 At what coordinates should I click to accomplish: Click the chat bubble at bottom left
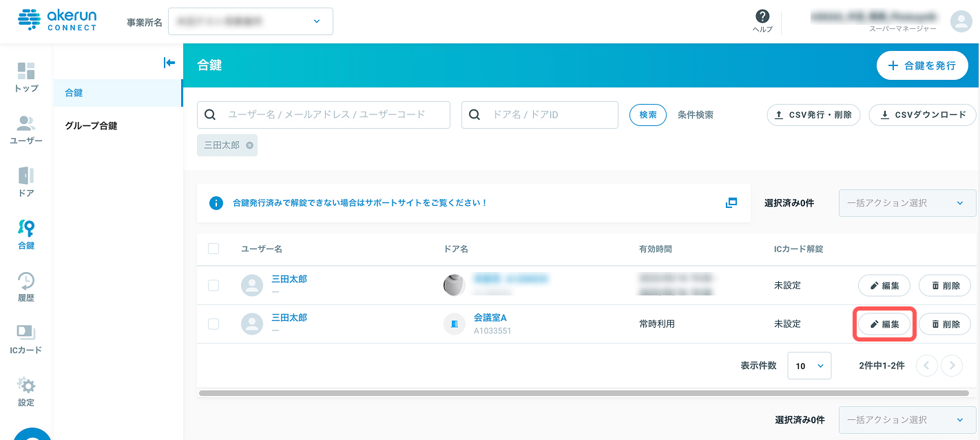pos(32,434)
